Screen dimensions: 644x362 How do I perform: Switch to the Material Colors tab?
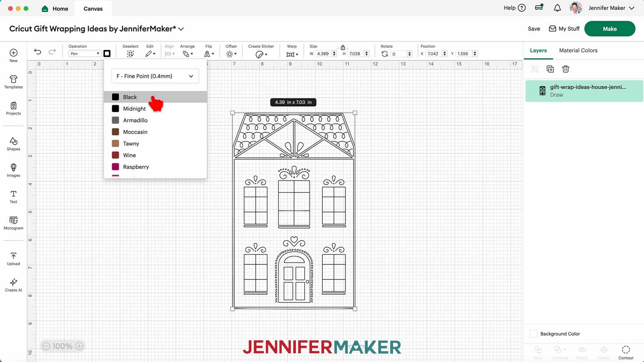pyautogui.click(x=578, y=50)
